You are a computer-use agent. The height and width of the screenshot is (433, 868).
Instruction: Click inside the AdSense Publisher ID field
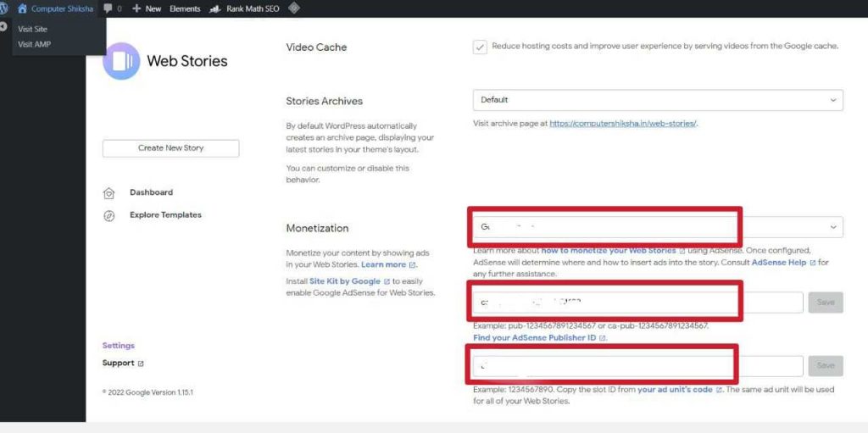pyautogui.click(x=637, y=303)
